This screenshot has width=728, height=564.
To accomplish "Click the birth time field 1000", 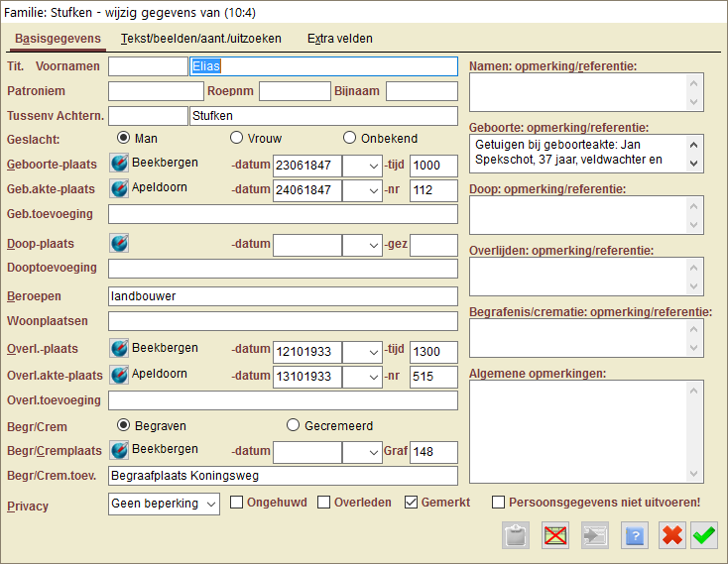I will (x=433, y=166).
